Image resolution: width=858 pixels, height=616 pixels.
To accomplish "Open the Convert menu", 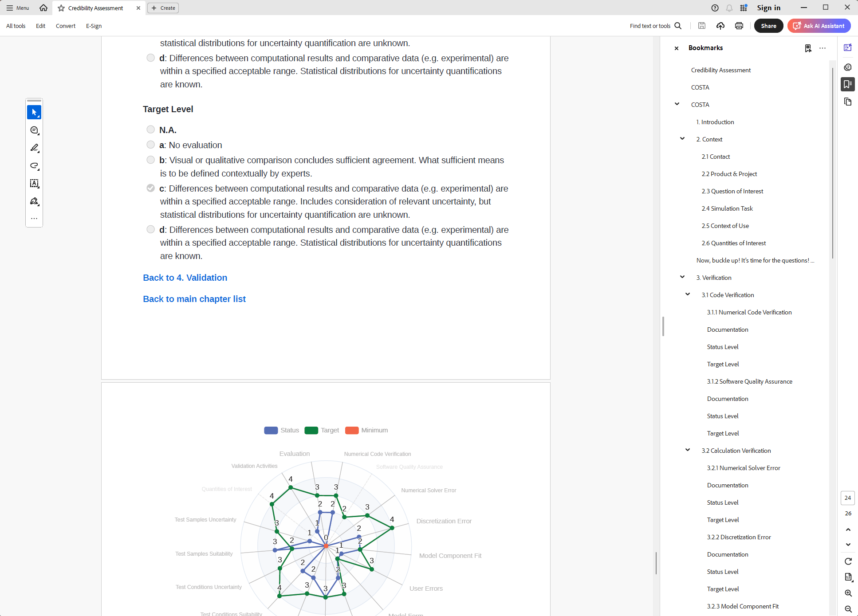I will (x=66, y=26).
